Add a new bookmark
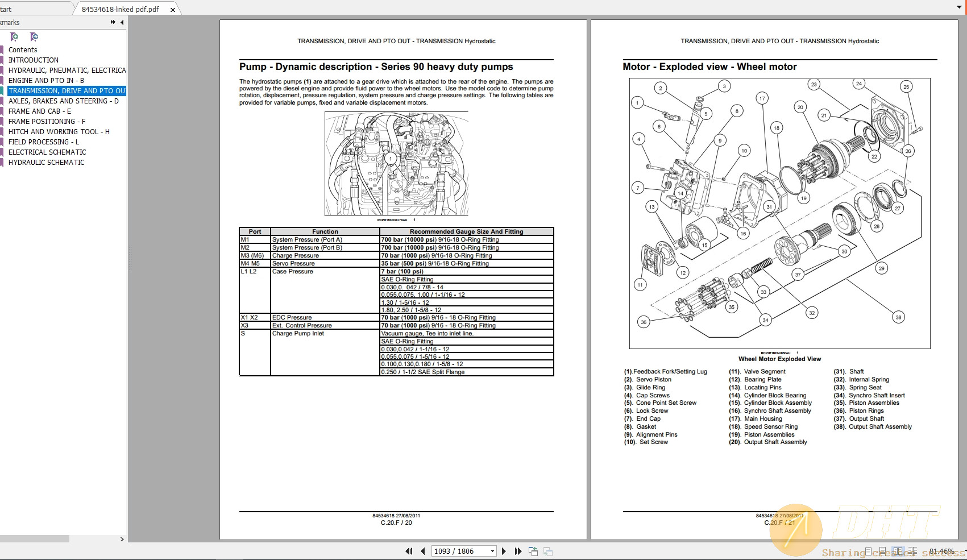Viewport: 967px width, 560px height. pos(14,37)
